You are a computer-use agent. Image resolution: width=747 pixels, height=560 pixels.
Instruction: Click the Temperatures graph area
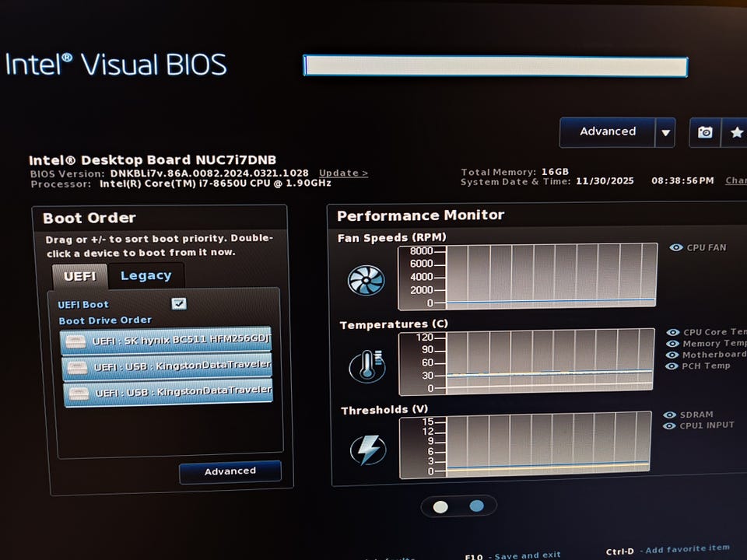527,362
